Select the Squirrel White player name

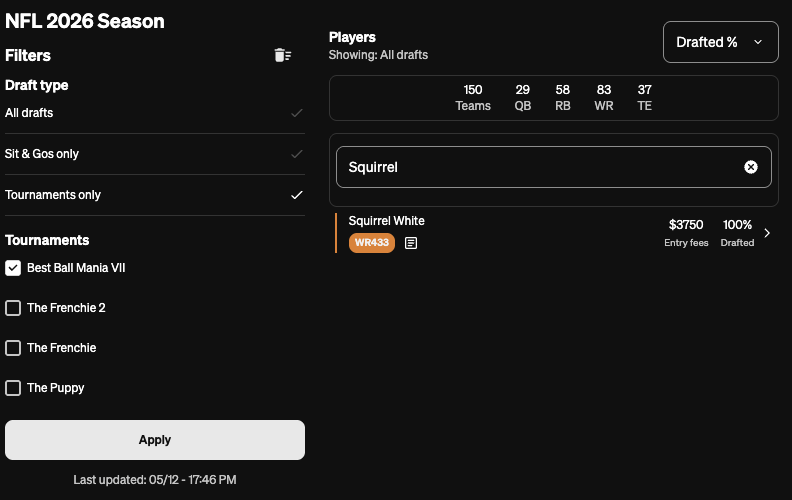pos(386,221)
